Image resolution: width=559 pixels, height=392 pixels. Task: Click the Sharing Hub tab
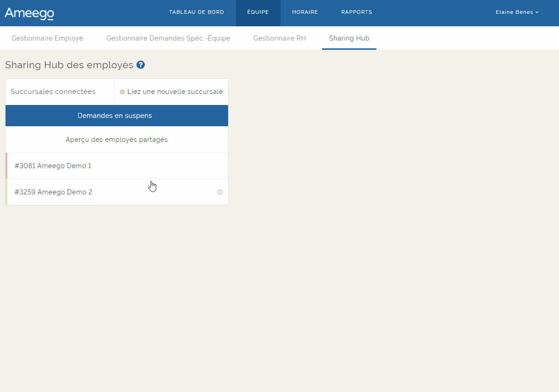pyautogui.click(x=349, y=38)
